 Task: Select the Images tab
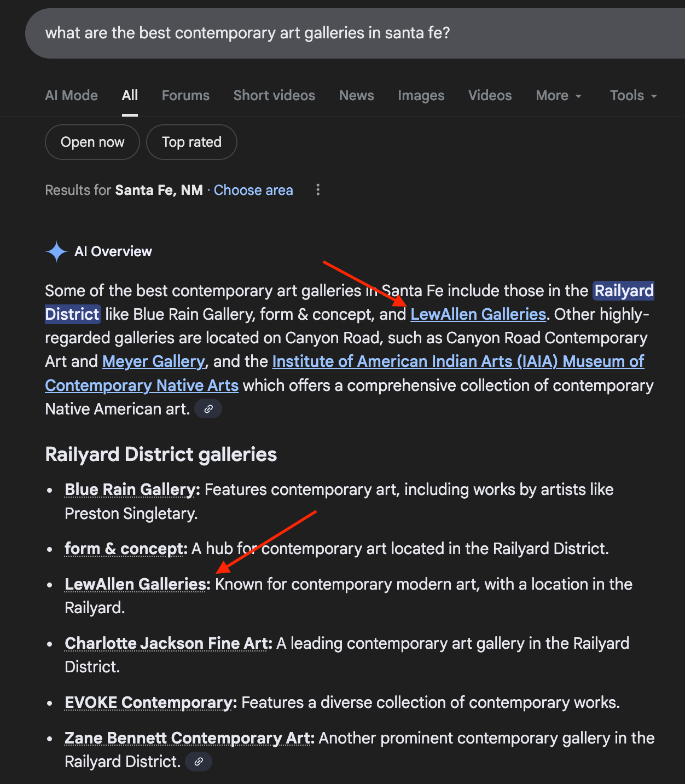point(421,96)
